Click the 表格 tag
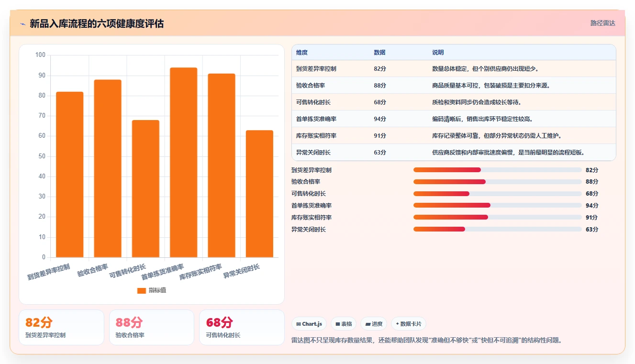The height and width of the screenshot is (364, 635). point(344,324)
